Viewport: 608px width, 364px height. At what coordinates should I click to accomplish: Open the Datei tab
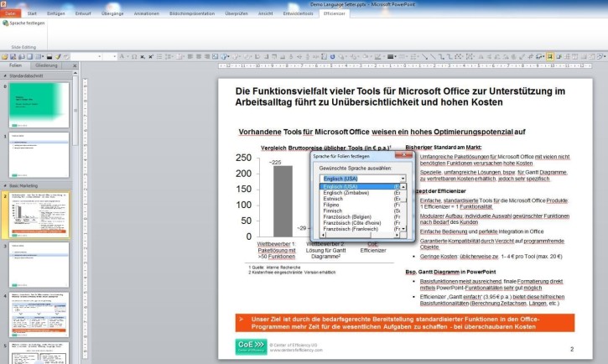pos(10,13)
